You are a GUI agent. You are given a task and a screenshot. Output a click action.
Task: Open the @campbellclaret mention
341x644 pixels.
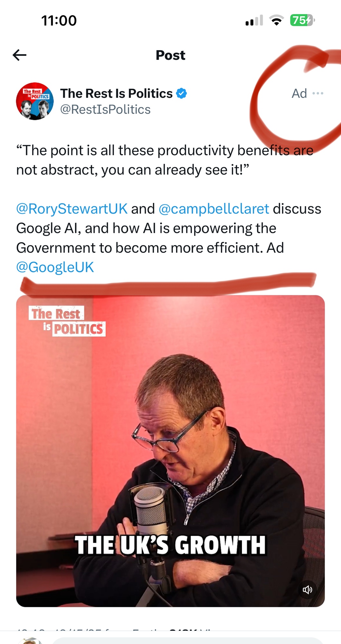pyautogui.click(x=214, y=209)
